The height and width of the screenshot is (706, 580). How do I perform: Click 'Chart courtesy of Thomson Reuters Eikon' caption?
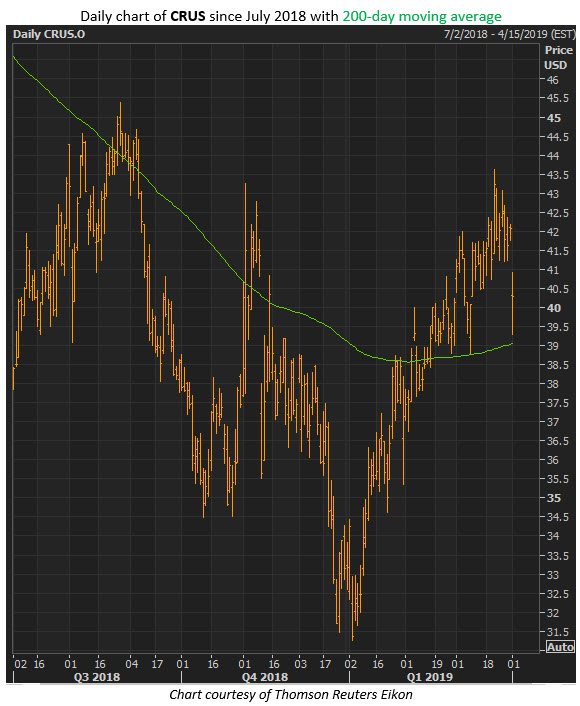[x=291, y=694]
